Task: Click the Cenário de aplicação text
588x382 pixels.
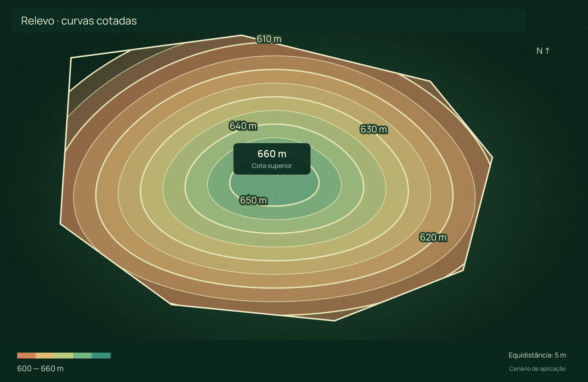Action: 537,369
